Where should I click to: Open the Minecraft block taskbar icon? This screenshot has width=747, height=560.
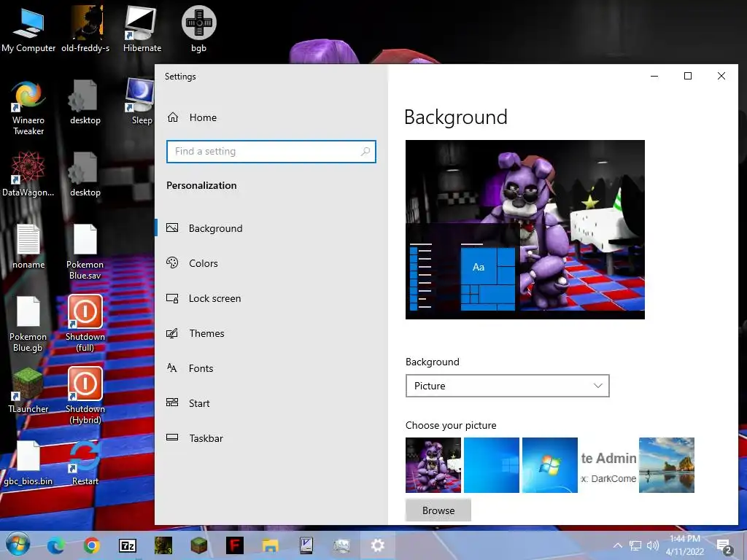[x=199, y=545]
